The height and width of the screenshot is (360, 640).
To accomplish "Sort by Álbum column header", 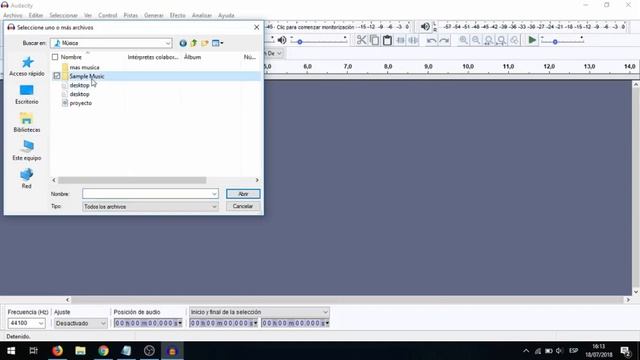I will point(192,57).
